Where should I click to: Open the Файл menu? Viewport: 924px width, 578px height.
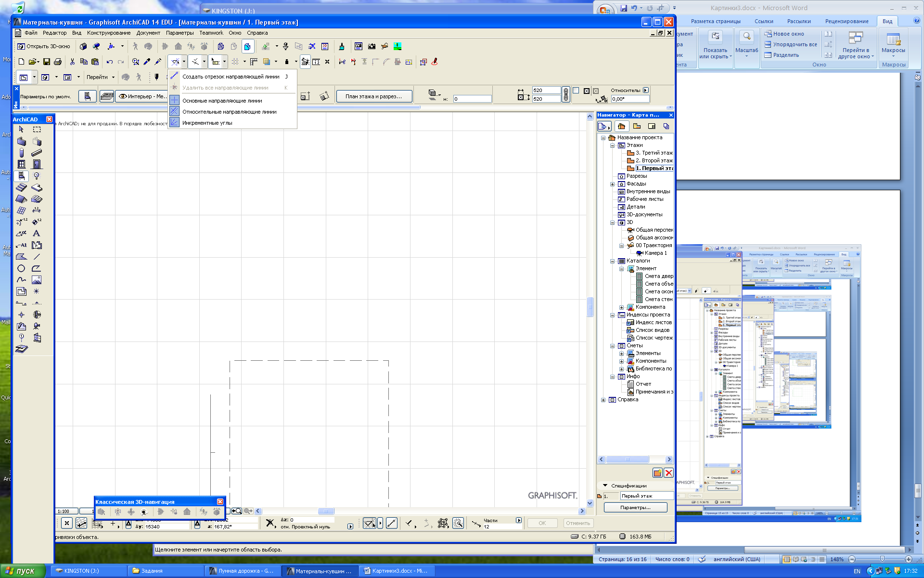[31, 33]
